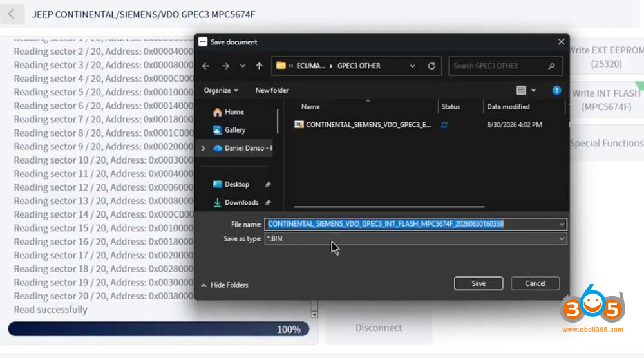
Task: Go back with the dialog's back arrow
Action: coord(206,66)
